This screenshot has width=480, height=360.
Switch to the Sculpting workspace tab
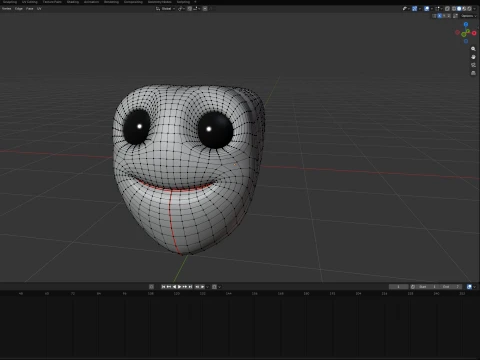pyautogui.click(x=10, y=2)
